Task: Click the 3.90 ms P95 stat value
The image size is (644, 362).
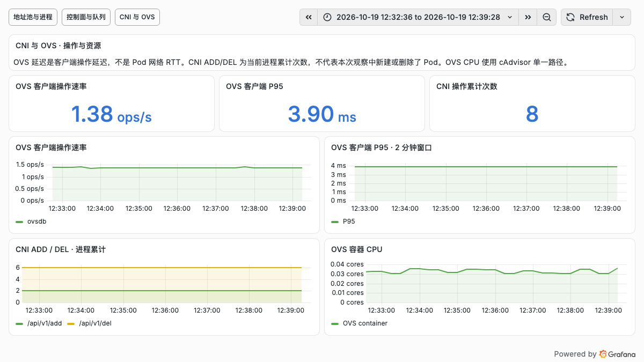Action: click(x=322, y=114)
